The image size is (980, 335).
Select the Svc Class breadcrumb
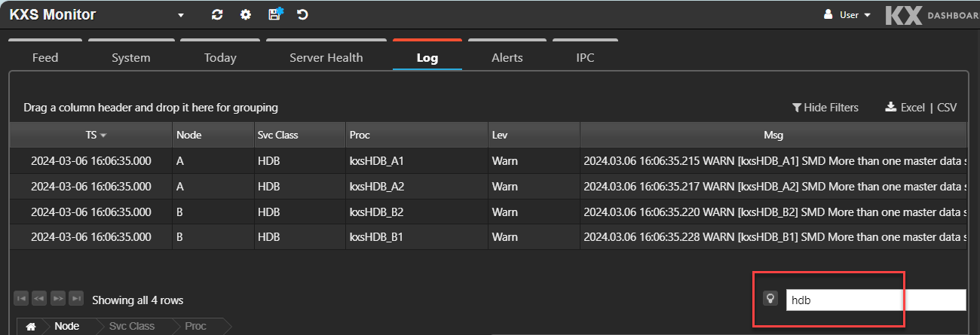(132, 326)
